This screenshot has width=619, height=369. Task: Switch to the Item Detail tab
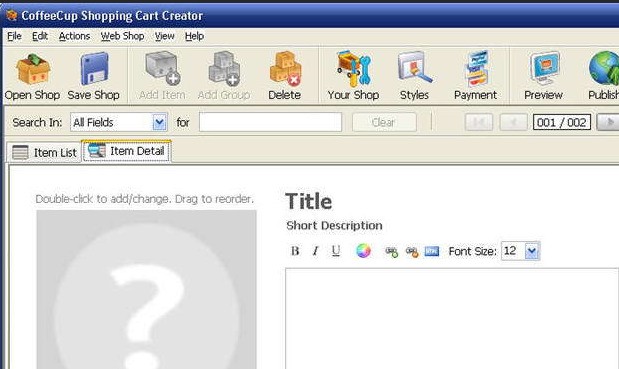pos(126,151)
